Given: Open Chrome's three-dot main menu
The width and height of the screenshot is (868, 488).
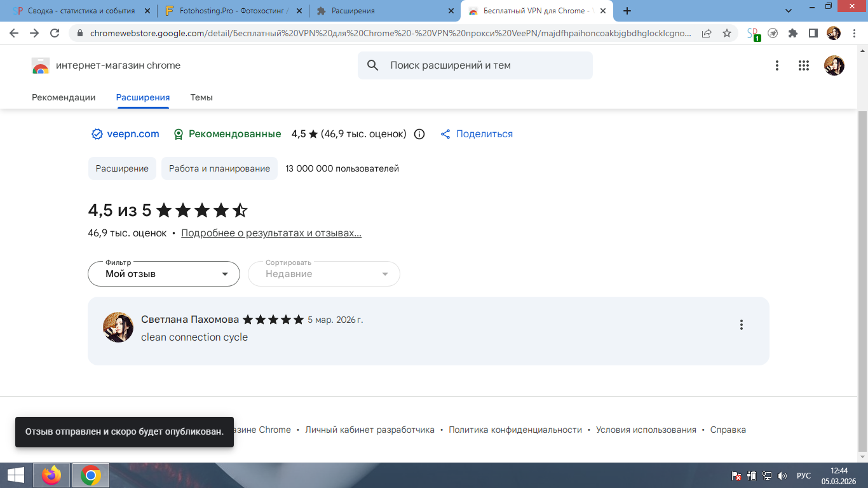Looking at the screenshot, I should (x=853, y=34).
